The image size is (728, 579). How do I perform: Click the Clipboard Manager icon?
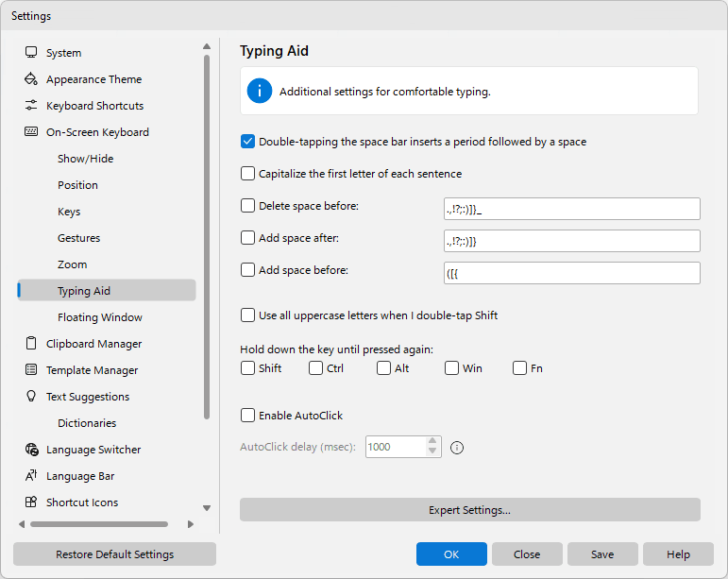click(31, 344)
